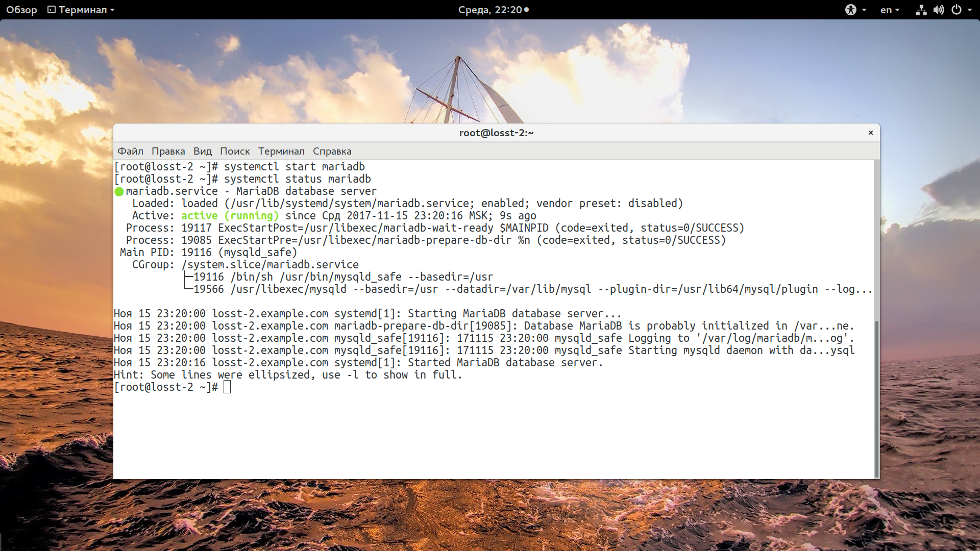Open the clock Среда, 22:20 calendar
Screen dimensions: 980x551
pos(493,10)
